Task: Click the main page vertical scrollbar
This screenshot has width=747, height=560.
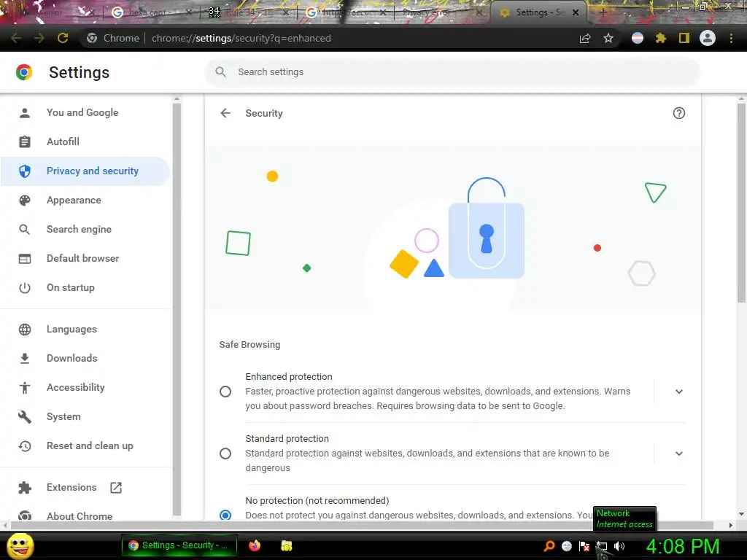Action: tap(741, 203)
